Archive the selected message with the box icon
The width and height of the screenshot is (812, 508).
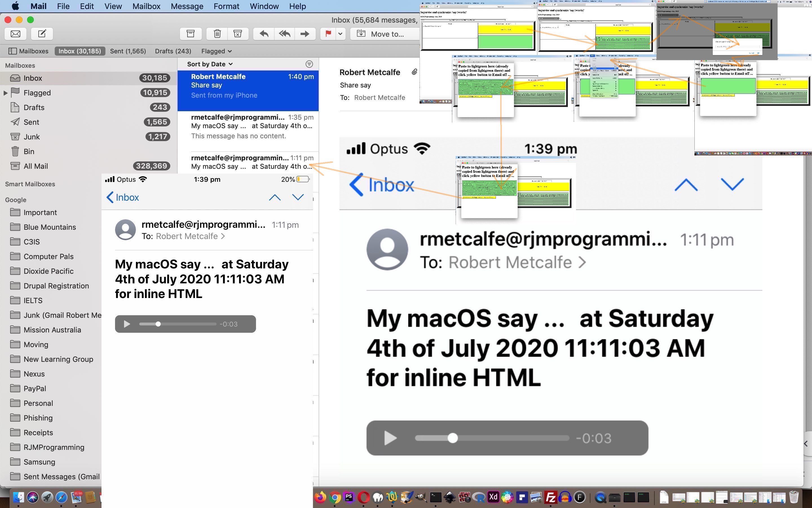tap(191, 34)
